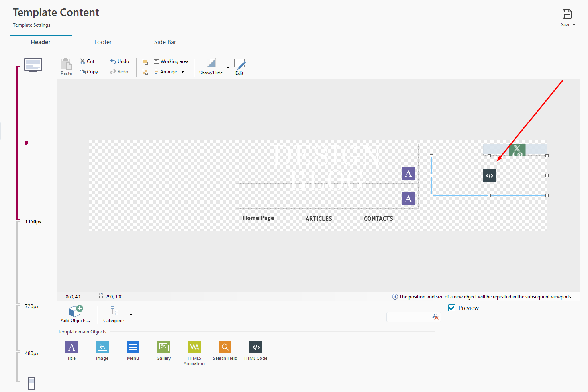Open the Side Bar tab
Viewport: 588px width, 392px height.
point(165,42)
